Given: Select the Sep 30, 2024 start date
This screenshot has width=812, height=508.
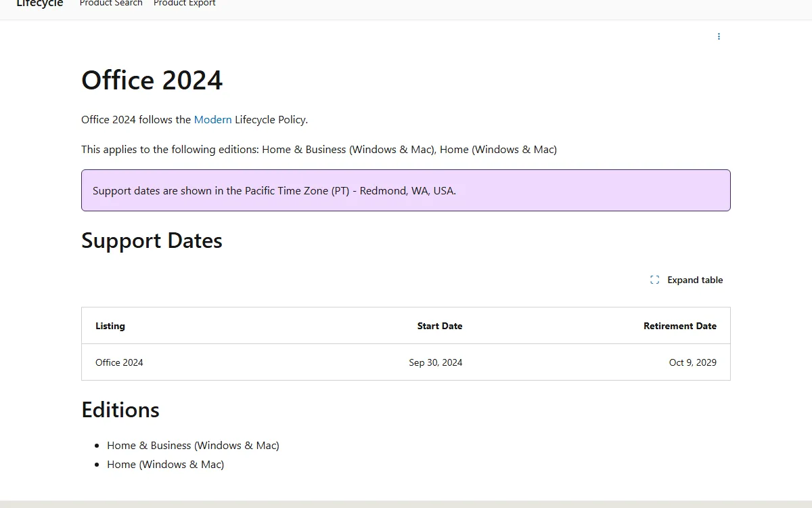Looking at the screenshot, I should pos(436,362).
